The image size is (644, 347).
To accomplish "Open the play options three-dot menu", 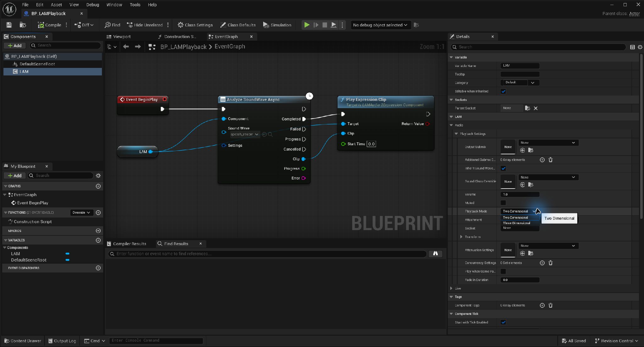I will pos(342,25).
